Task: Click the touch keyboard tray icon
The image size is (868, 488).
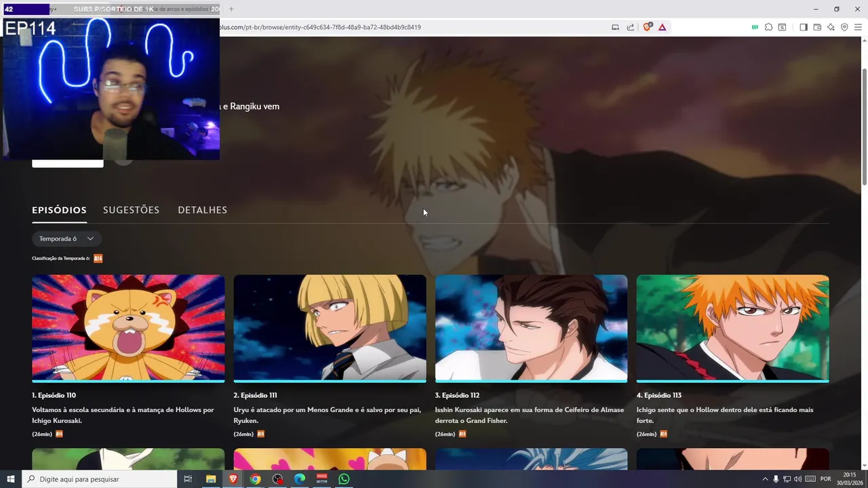Action: 810,479
